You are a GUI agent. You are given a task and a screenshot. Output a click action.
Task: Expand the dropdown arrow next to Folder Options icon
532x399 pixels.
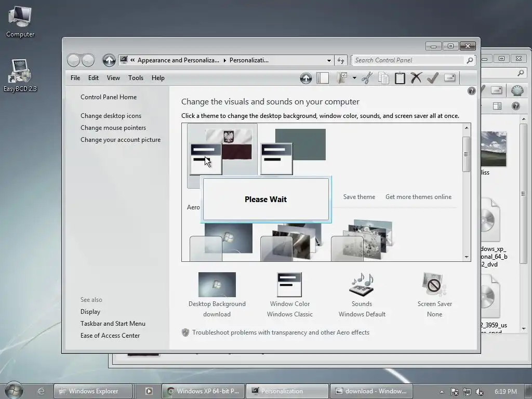(354, 78)
